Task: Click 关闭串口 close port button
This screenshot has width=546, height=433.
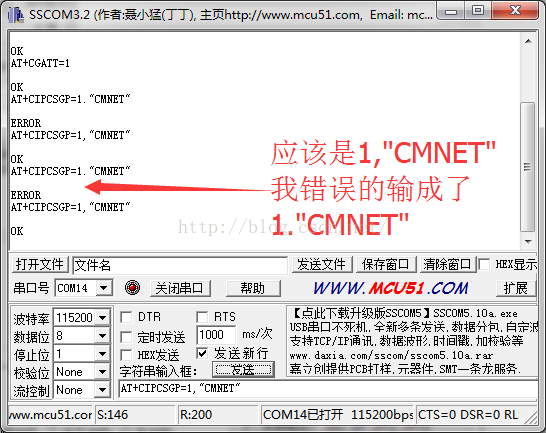Action: coord(180,288)
